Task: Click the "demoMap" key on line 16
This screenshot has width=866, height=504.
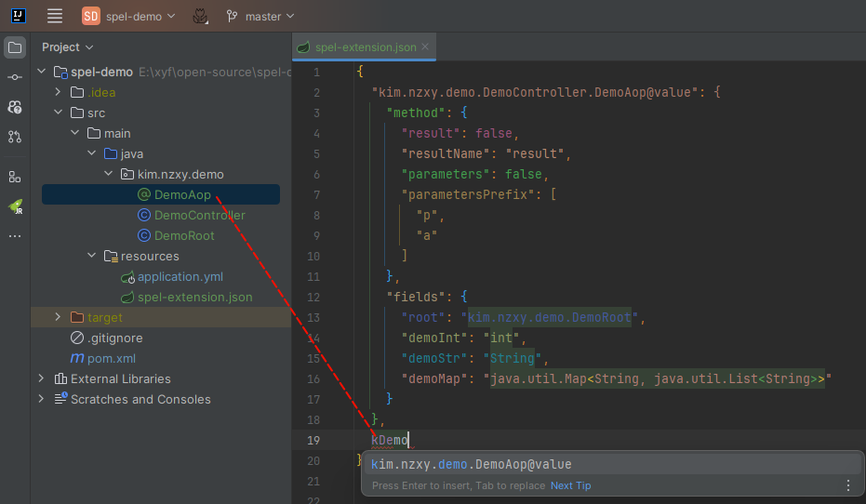Action: pyautogui.click(x=434, y=378)
